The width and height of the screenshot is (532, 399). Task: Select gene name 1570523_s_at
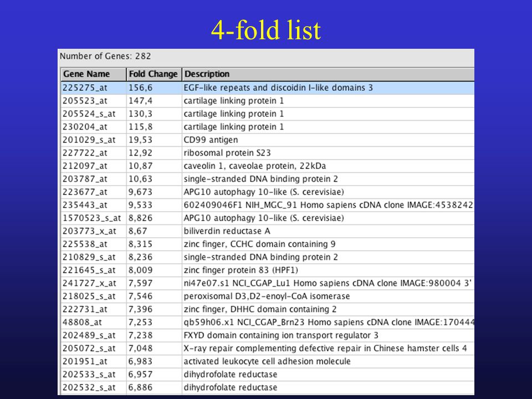pyautogui.click(x=91, y=218)
